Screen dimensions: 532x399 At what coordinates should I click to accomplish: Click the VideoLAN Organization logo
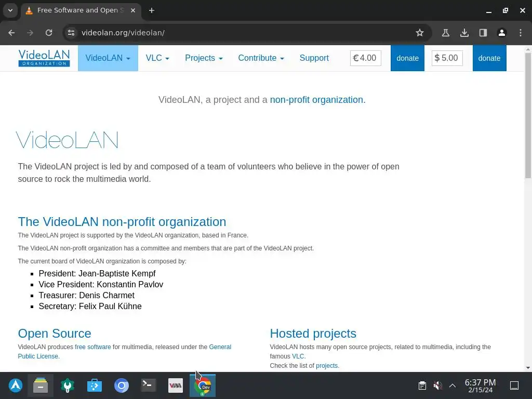point(44,58)
